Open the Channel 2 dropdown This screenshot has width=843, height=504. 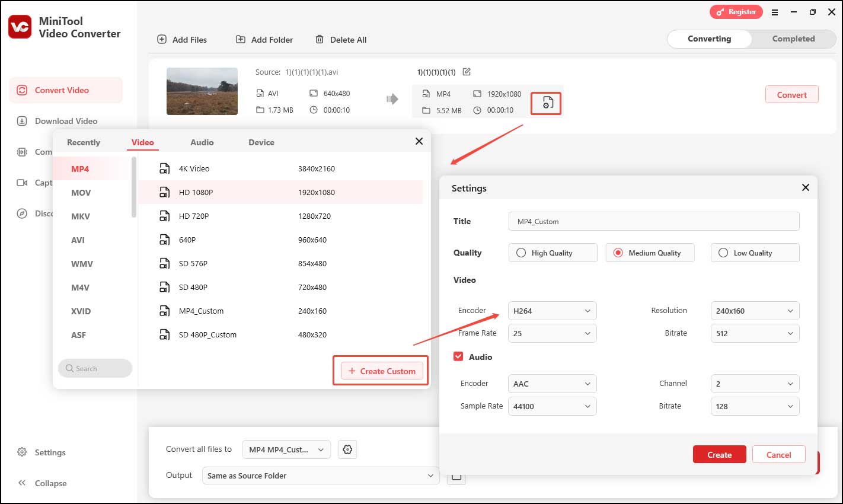coord(755,384)
